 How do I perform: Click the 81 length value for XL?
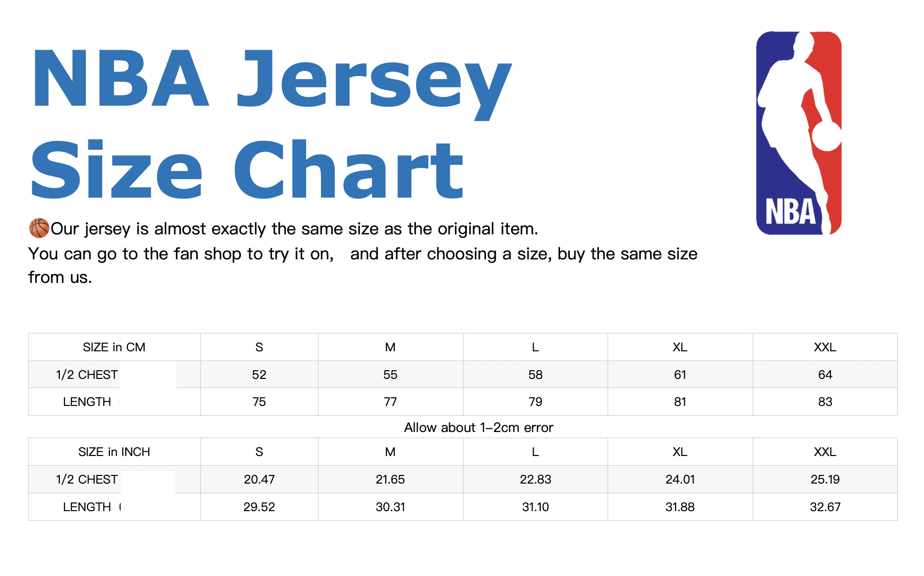(x=680, y=402)
